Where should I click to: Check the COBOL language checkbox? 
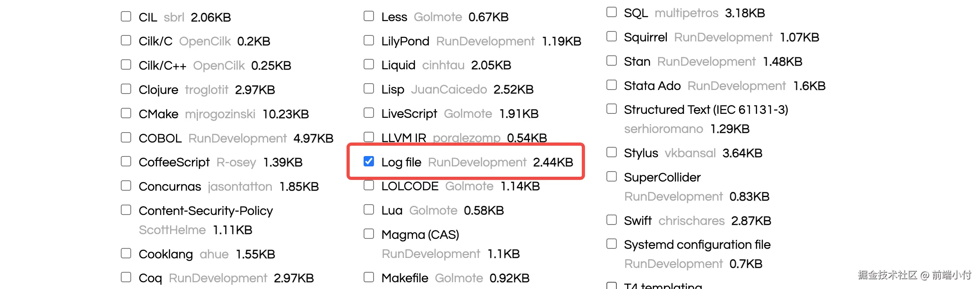[126, 138]
